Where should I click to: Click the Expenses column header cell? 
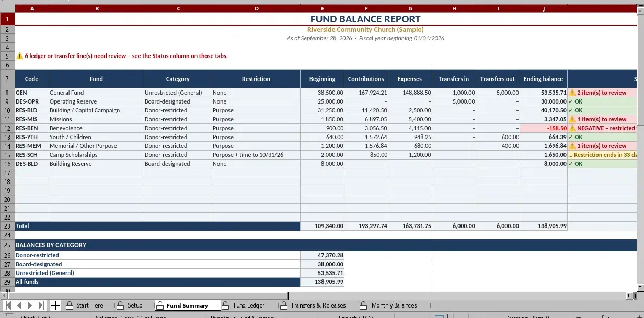click(410, 79)
